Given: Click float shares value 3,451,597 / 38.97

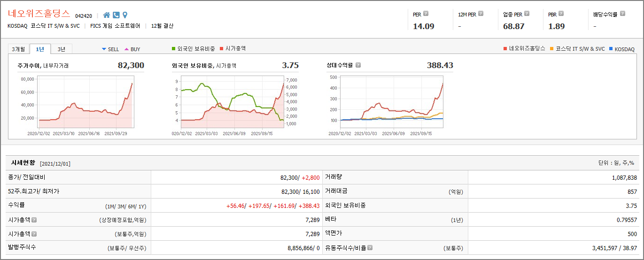Looking at the screenshot, I should click(x=614, y=248).
